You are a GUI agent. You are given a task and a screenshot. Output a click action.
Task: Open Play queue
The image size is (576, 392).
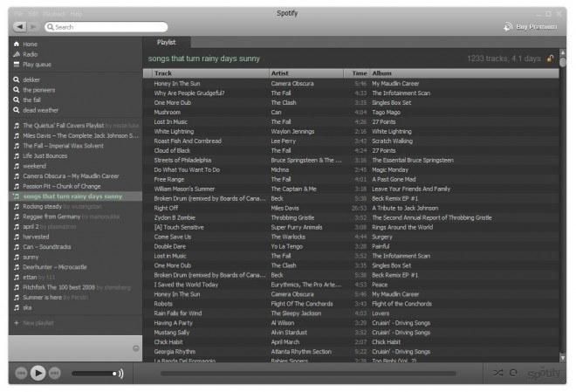click(x=37, y=65)
